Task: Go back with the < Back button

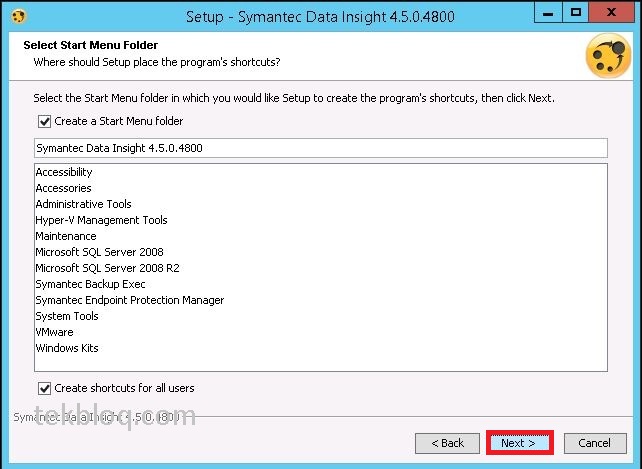Action: tap(447, 443)
